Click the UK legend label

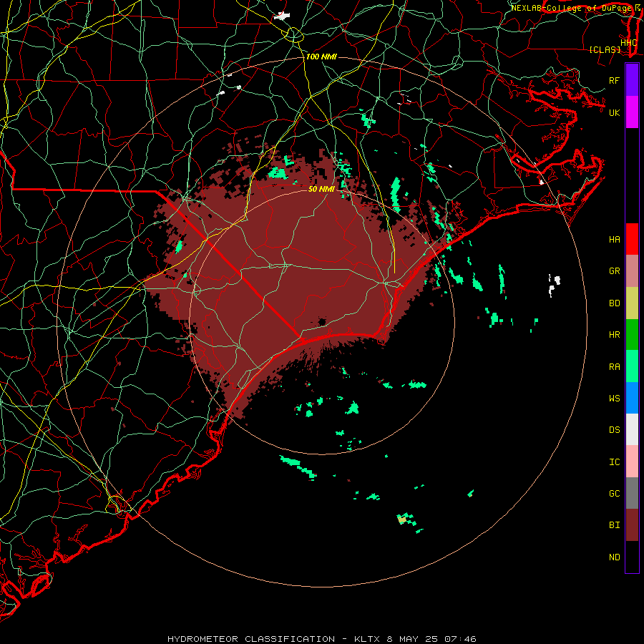point(614,112)
